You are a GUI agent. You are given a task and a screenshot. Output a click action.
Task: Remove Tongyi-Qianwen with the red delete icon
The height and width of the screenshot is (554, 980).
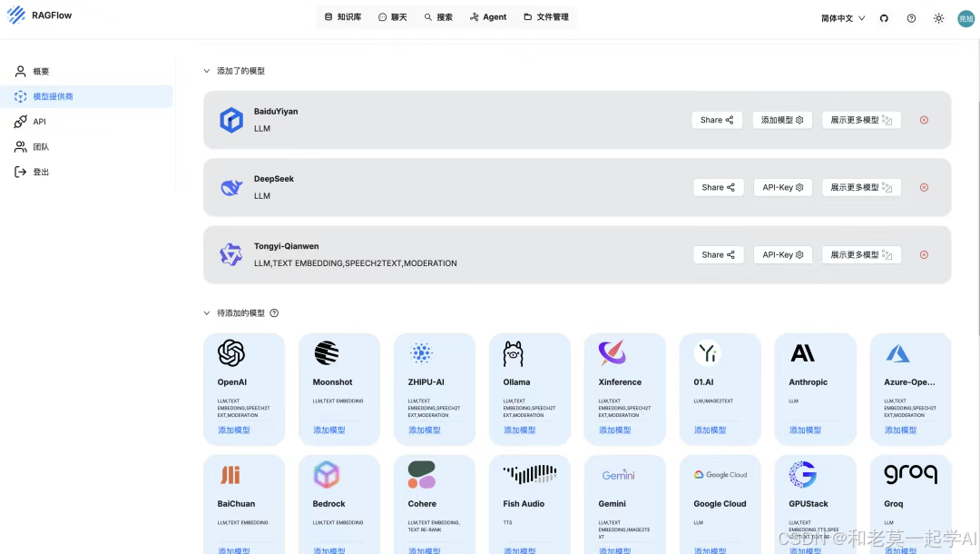924,255
